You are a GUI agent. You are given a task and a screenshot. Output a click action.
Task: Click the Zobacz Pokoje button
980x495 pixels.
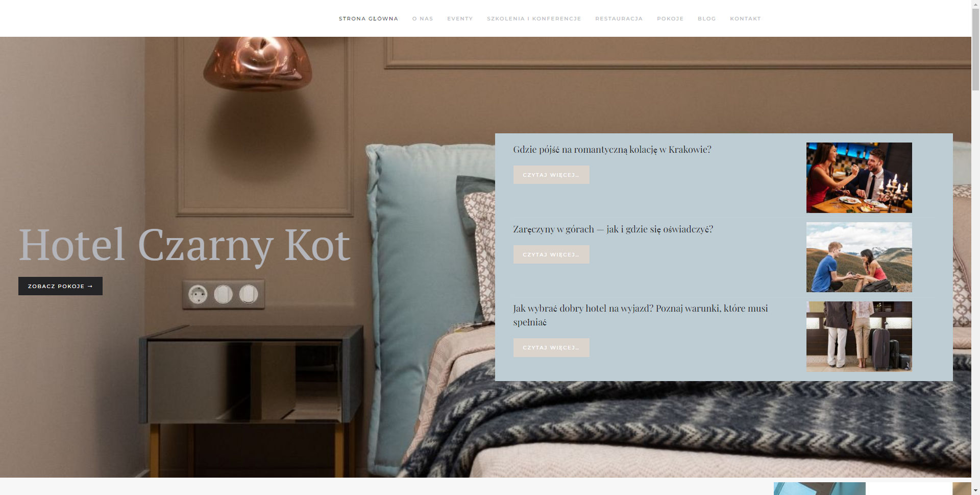(60, 286)
